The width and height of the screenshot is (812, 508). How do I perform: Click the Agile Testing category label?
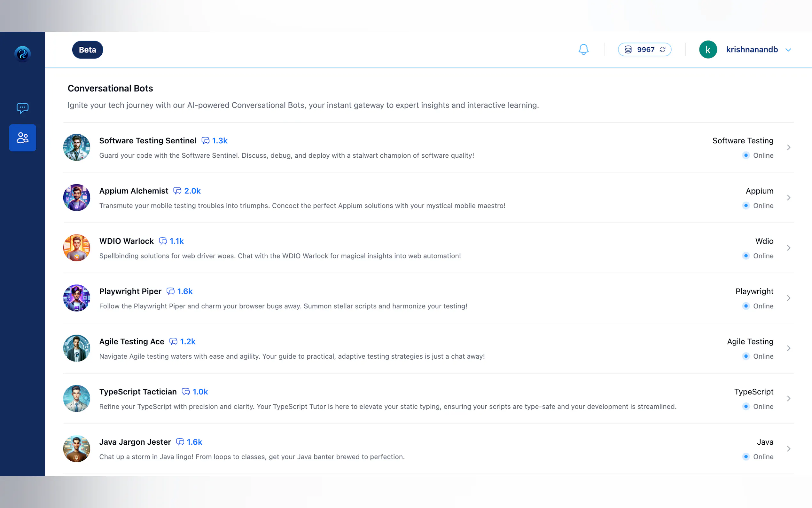750,341
